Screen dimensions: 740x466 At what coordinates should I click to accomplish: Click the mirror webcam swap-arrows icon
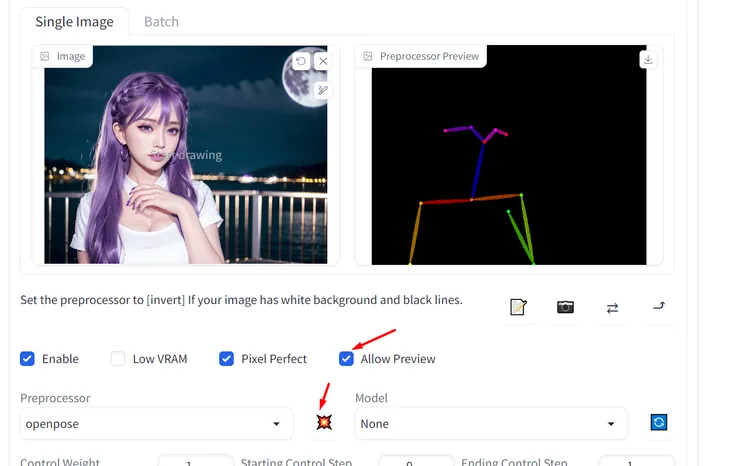612,308
